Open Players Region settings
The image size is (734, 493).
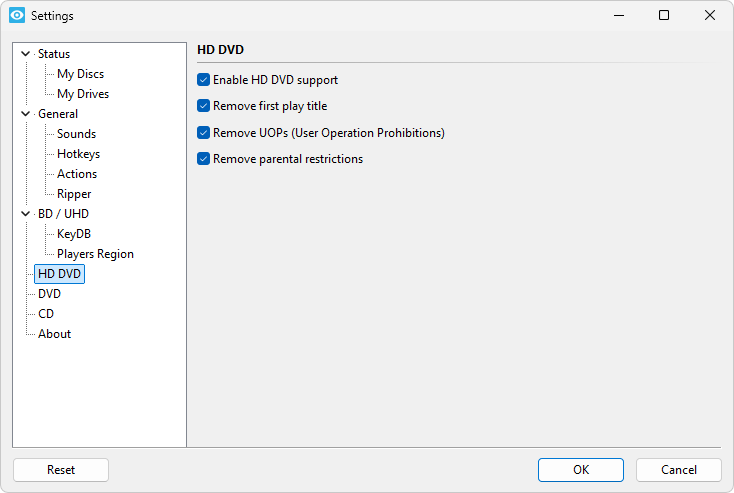(x=95, y=254)
